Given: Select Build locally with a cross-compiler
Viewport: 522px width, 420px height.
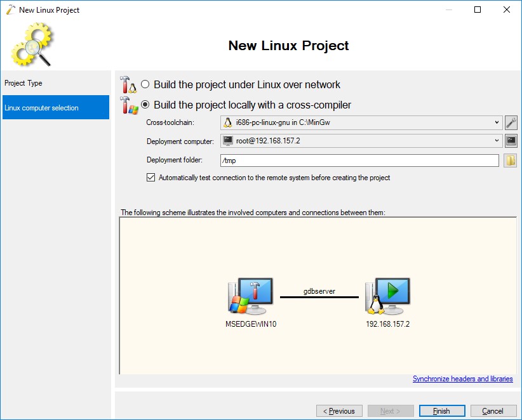Looking at the screenshot, I should pyautogui.click(x=145, y=105).
